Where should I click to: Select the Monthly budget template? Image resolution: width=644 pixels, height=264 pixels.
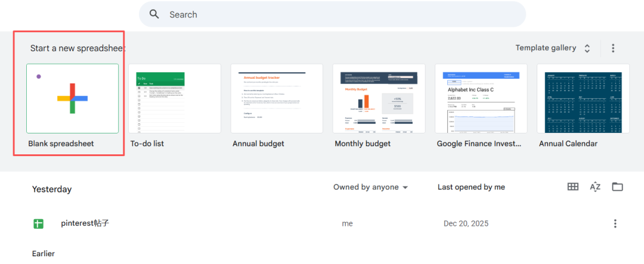coord(379,98)
